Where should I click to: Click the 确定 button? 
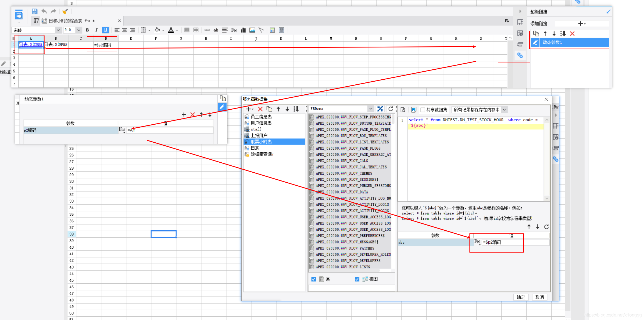(521, 297)
